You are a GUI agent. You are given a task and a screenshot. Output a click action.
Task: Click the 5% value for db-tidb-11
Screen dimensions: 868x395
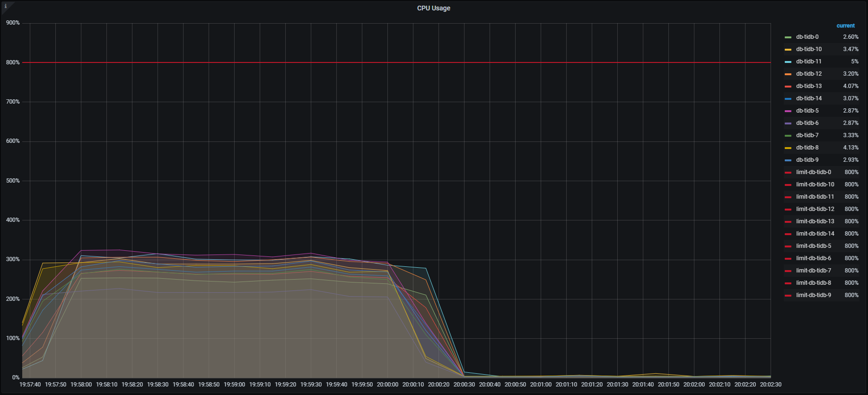854,61
